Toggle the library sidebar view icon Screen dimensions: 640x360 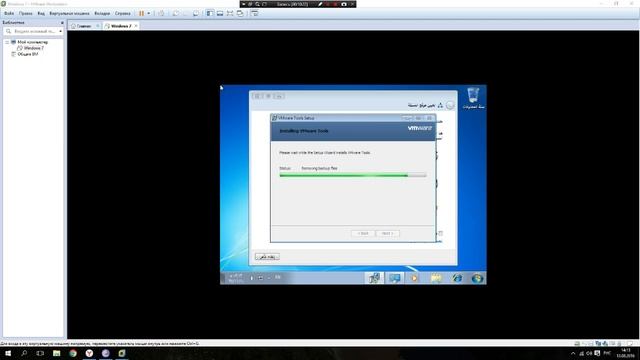coord(210,13)
